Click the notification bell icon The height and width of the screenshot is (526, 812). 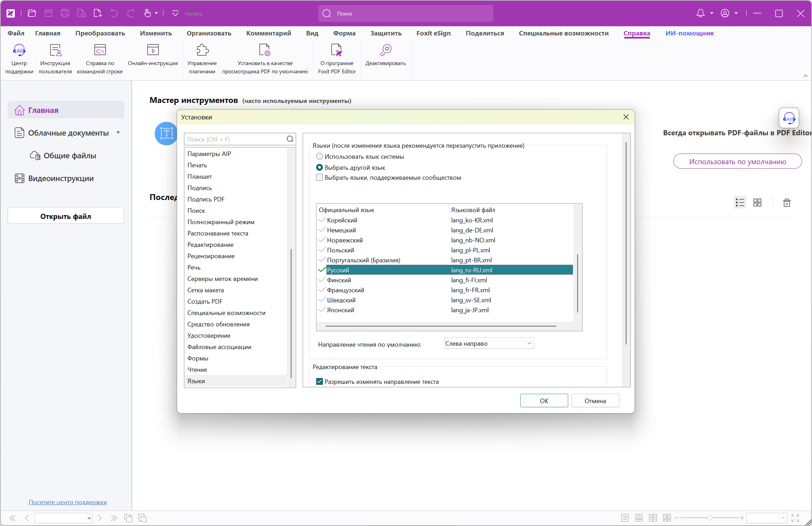[700, 13]
